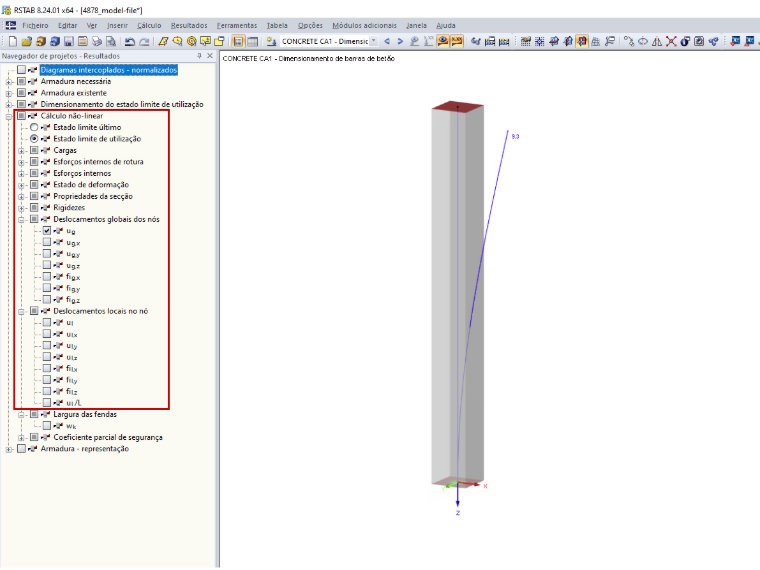Go to previous load case arrow

387,41
